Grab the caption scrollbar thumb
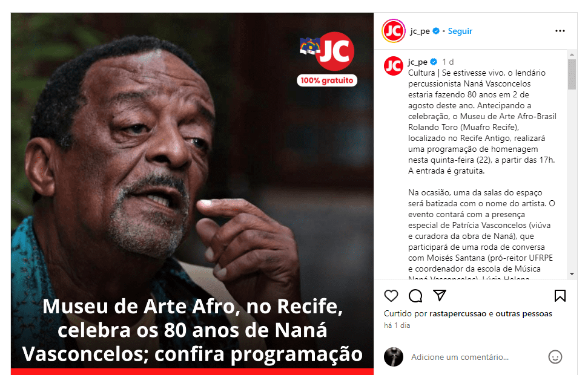The width and height of the screenshot is (588, 375). click(572, 74)
